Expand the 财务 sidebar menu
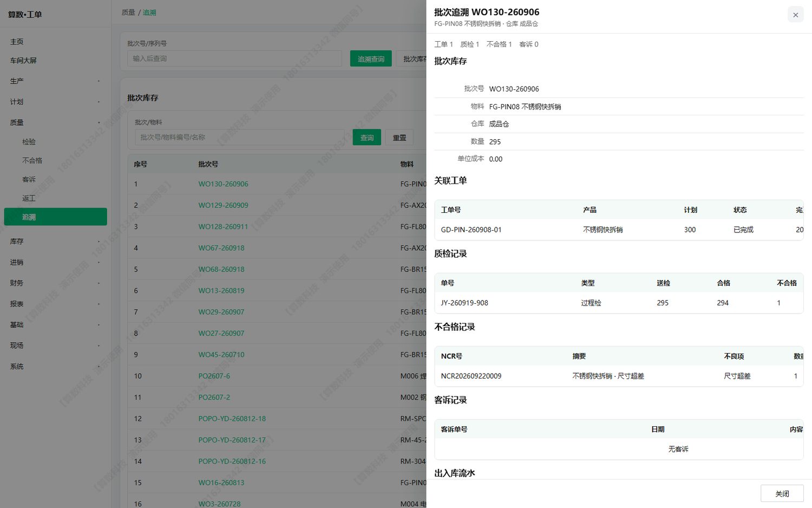 55,283
